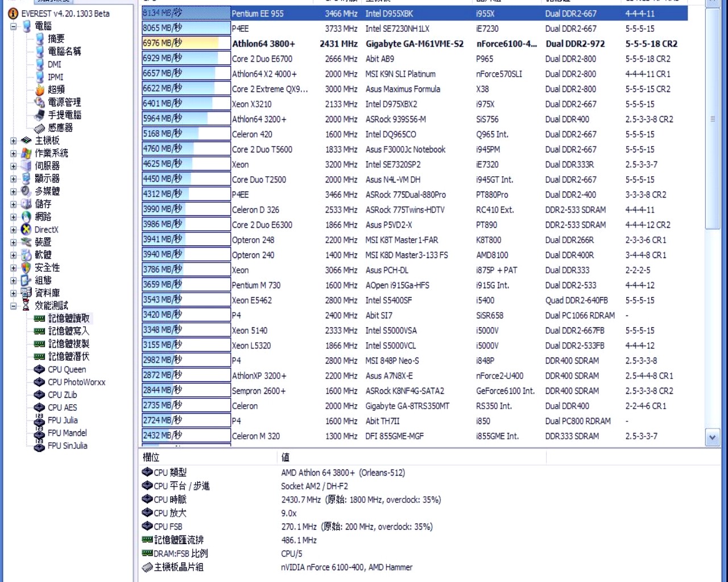Open the 摘要 summary icon
The image size is (728, 582).
(40, 39)
